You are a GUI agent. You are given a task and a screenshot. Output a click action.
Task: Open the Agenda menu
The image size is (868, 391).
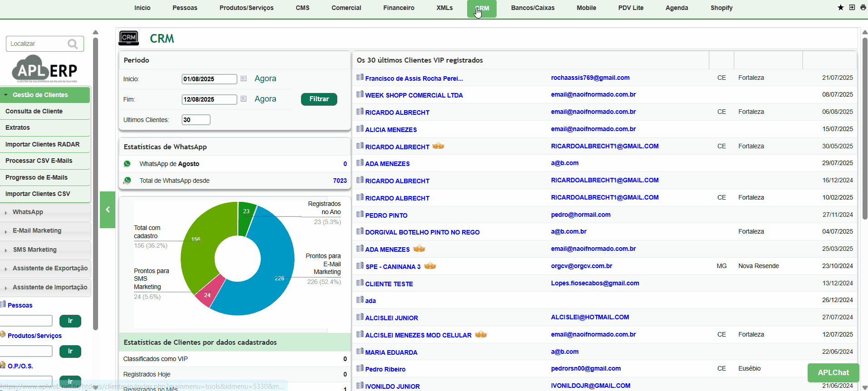coord(676,8)
